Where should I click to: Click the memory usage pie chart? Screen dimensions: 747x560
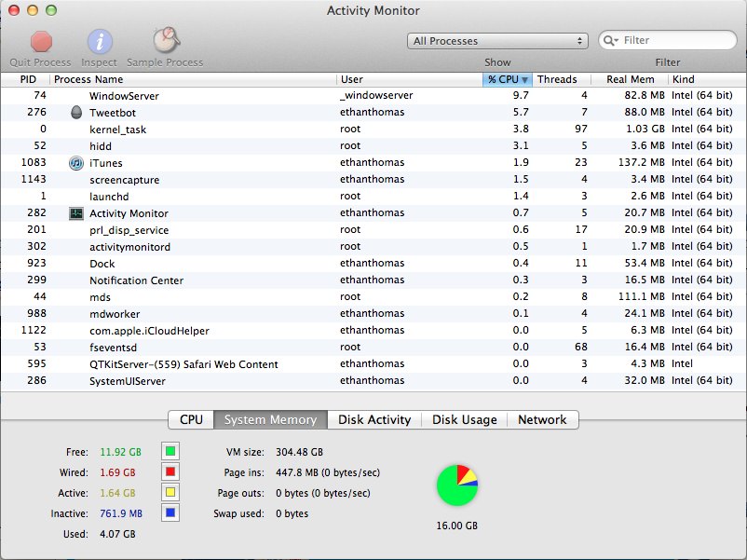457,485
